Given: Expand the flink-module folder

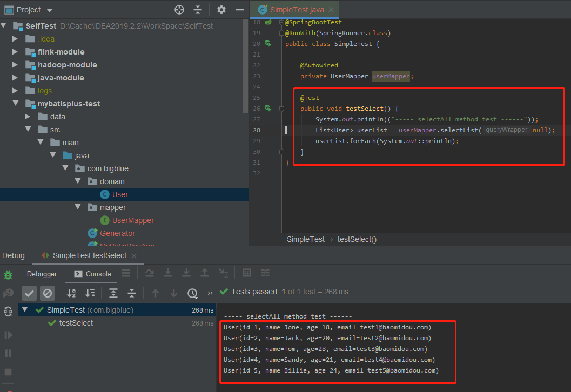Looking at the screenshot, I should pos(15,52).
